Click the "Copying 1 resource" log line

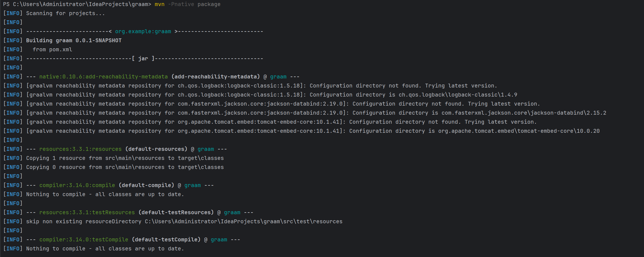pos(125,158)
